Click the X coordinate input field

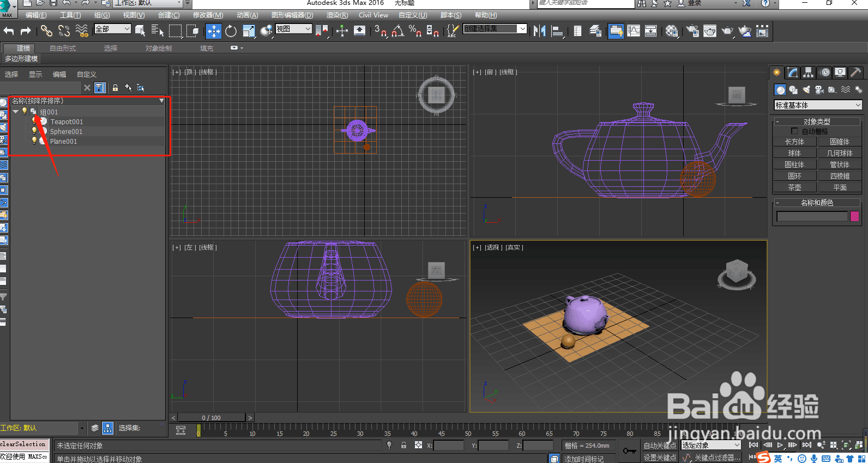[448, 446]
